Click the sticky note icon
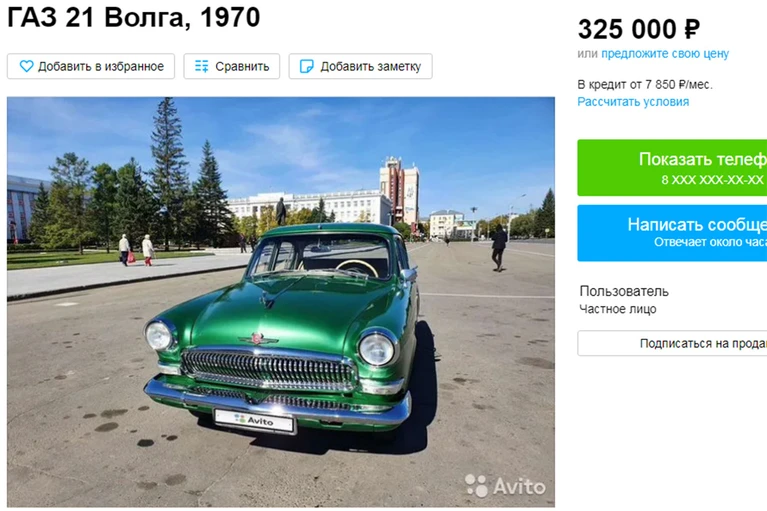The height and width of the screenshot is (511, 767). pos(307,66)
